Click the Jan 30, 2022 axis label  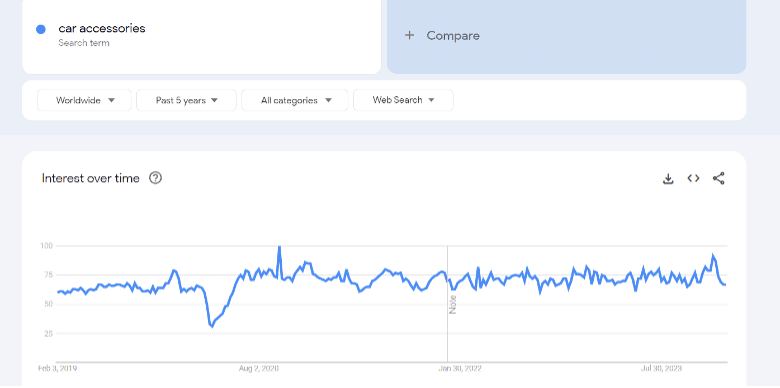[460, 369]
